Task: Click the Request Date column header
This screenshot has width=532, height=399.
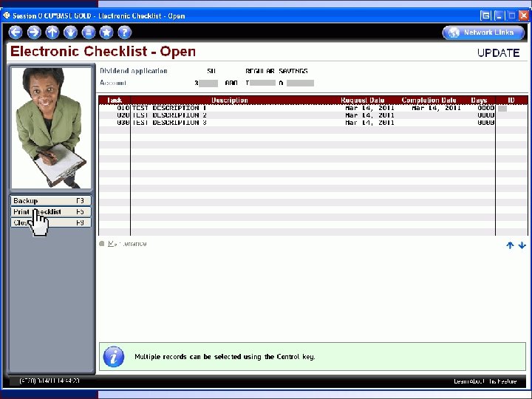Action: (362, 100)
